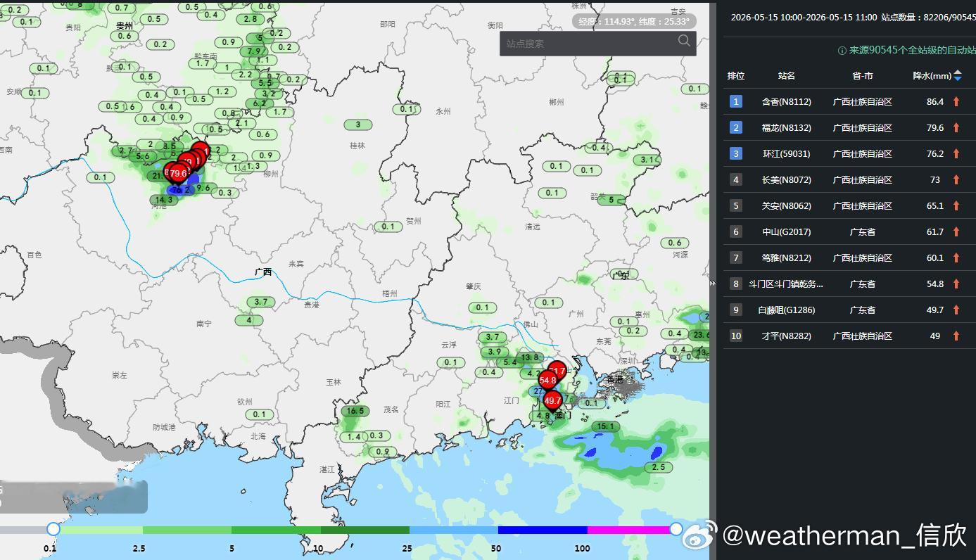Click the 16.5 rainfall label near 茂名
The image size is (976, 560).
point(355,411)
